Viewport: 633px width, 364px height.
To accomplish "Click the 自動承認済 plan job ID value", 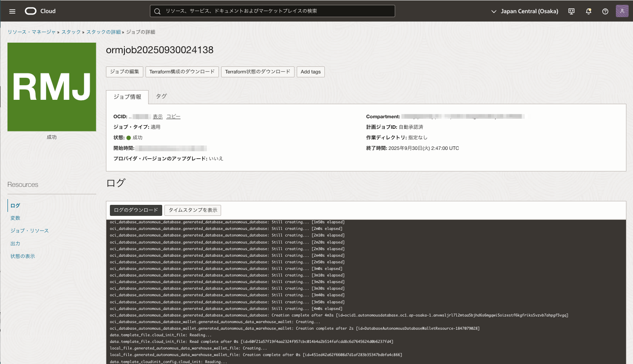I will [411, 127].
